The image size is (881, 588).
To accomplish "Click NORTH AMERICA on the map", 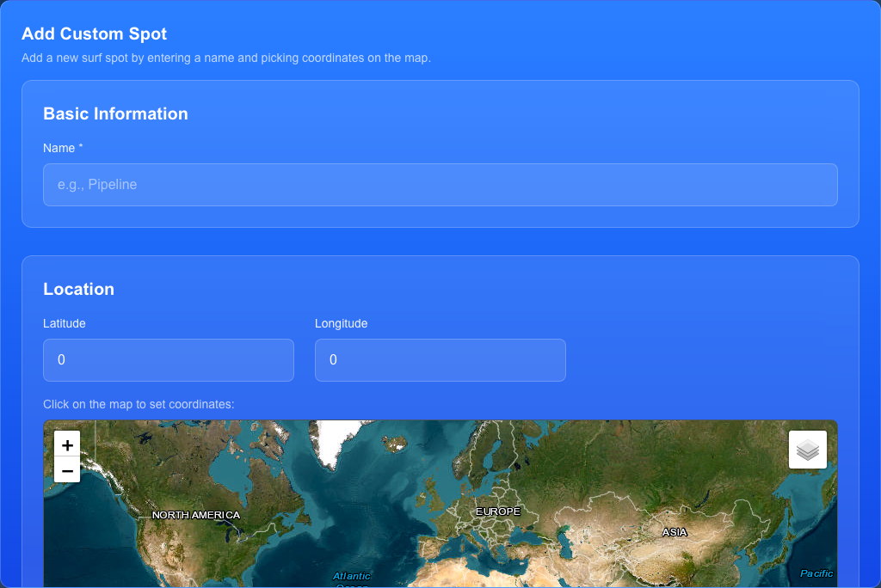I will click(x=196, y=514).
